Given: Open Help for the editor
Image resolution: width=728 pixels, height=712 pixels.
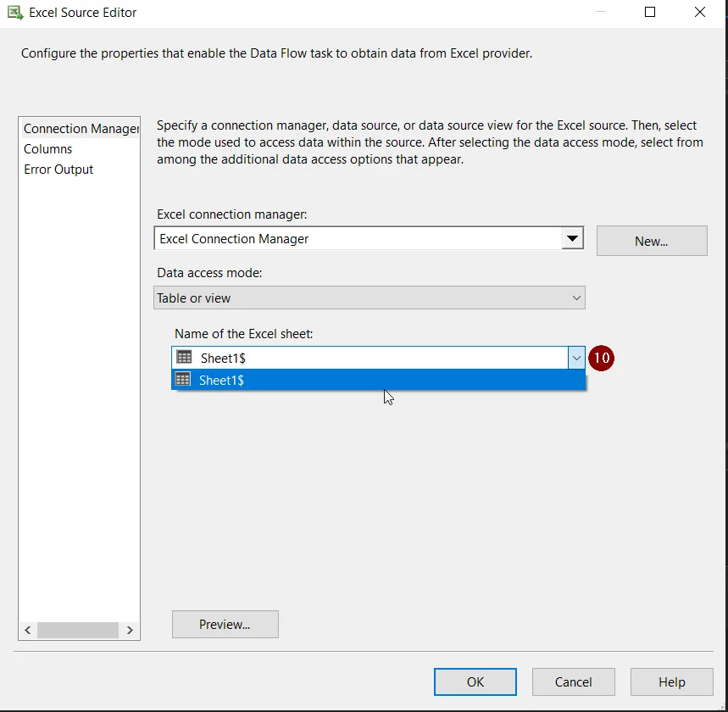Looking at the screenshot, I should (x=671, y=681).
